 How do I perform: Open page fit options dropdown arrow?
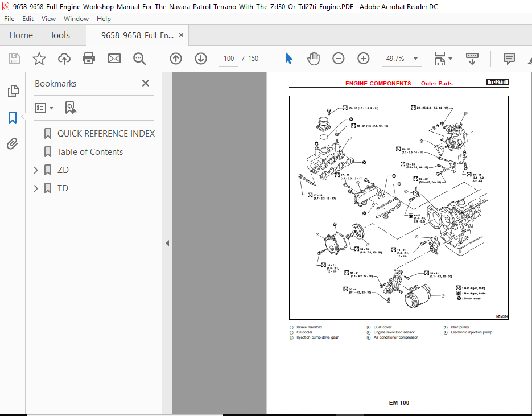tap(450, 59)
